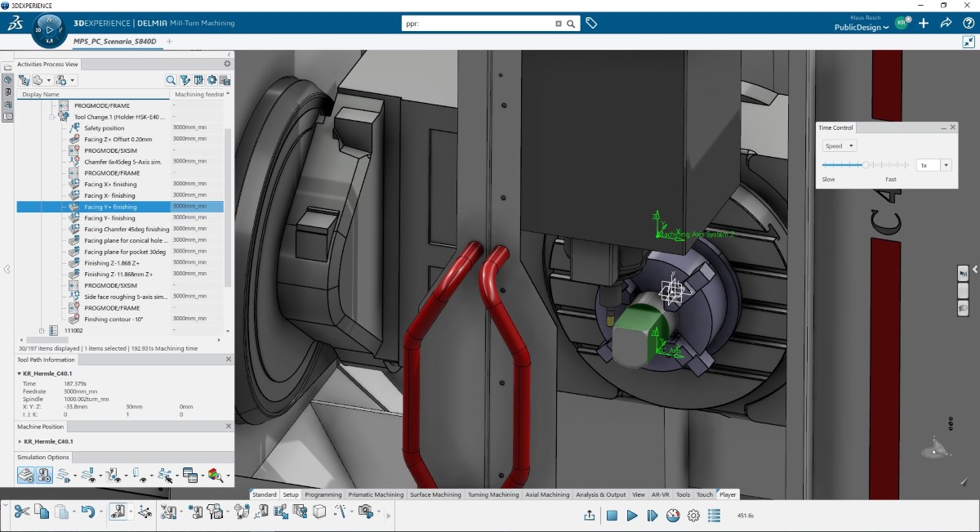Click the Stop simulation button
Viewport: 980px width, 532px height.
coord(611,515)
